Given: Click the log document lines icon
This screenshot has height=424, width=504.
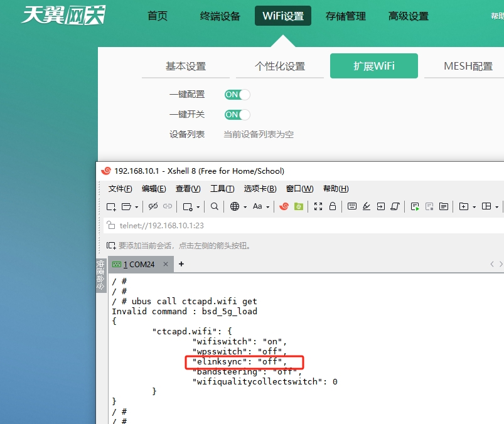Looking at the screenshot, I should tap(444, 206).
